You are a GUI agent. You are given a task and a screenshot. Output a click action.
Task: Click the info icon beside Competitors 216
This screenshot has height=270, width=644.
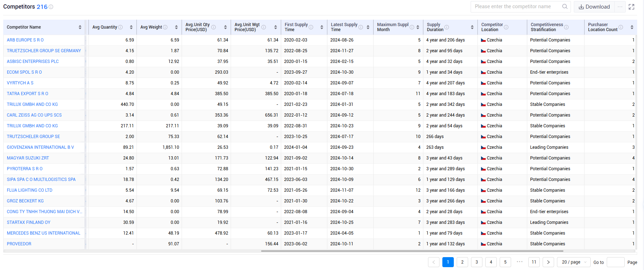pos(51,7)
